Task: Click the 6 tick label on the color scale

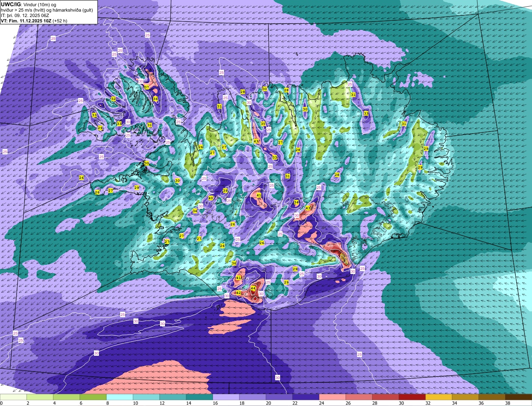Action: 81,403
